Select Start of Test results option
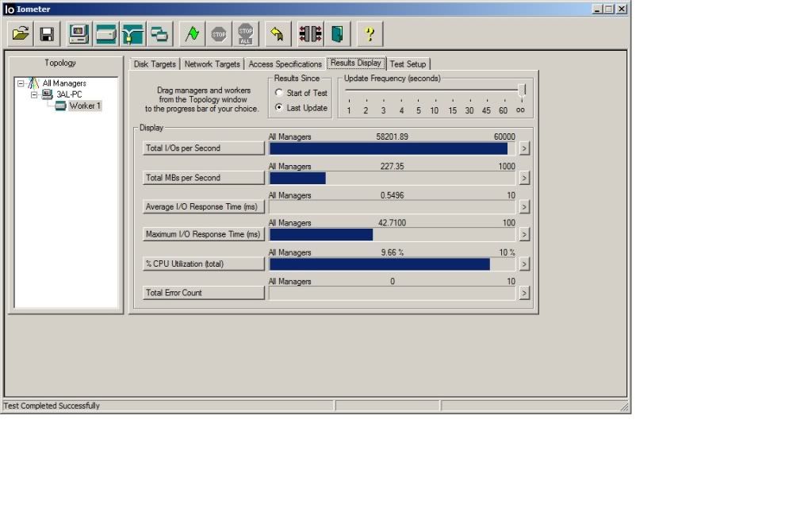 point(279,93)
